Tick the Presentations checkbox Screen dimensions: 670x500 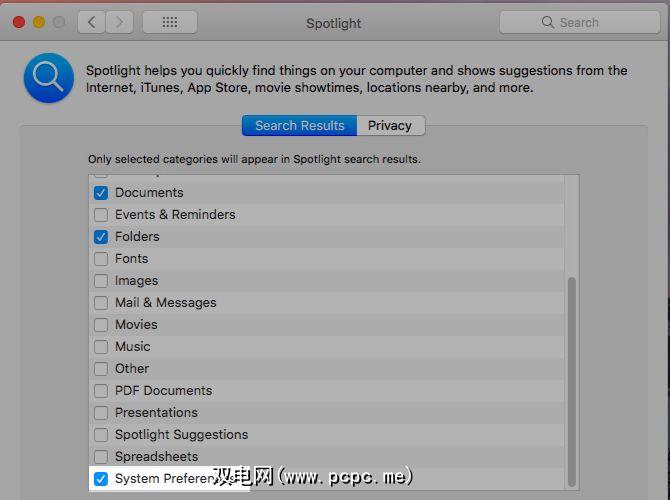(x=101, y=413)
